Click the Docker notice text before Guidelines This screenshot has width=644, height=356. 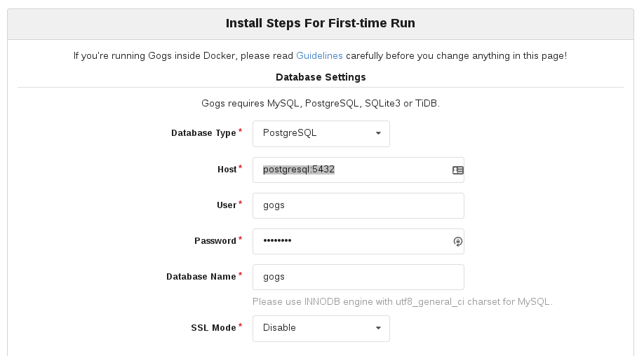pyautogui.click(x=184, y=55)
